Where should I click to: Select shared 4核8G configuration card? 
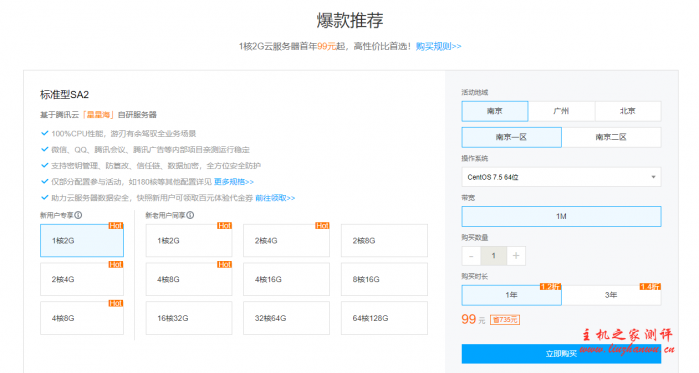[189, 279]
